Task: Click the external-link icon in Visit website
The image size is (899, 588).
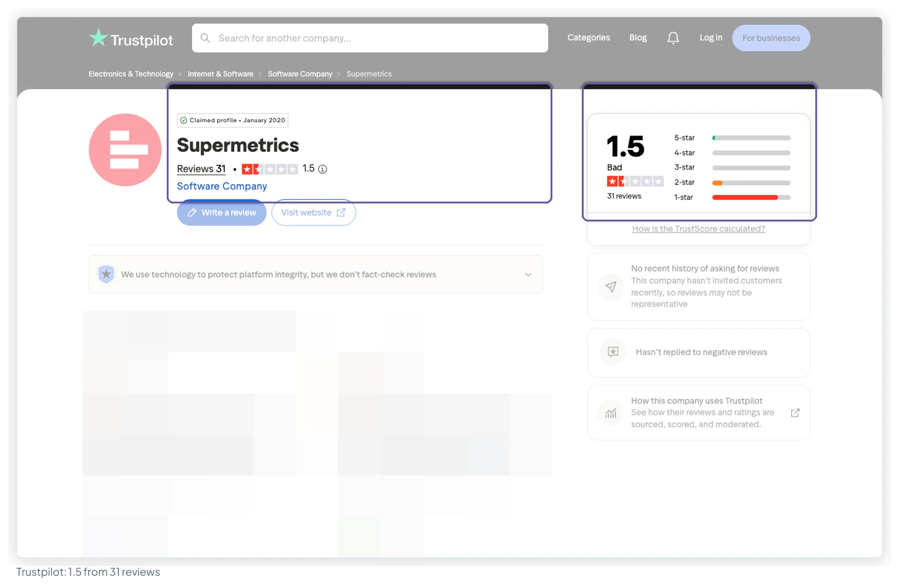Action: (341, 212)
